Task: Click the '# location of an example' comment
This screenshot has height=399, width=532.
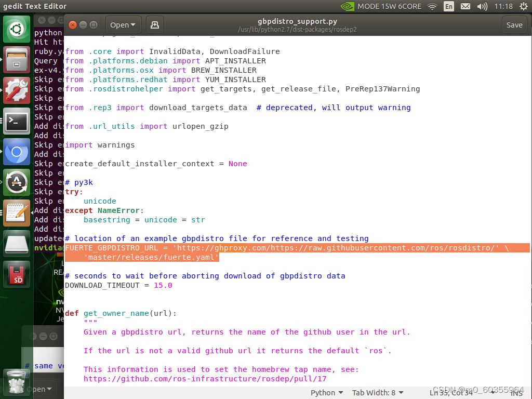Action: pyautogui.click(x=217, y=238)
